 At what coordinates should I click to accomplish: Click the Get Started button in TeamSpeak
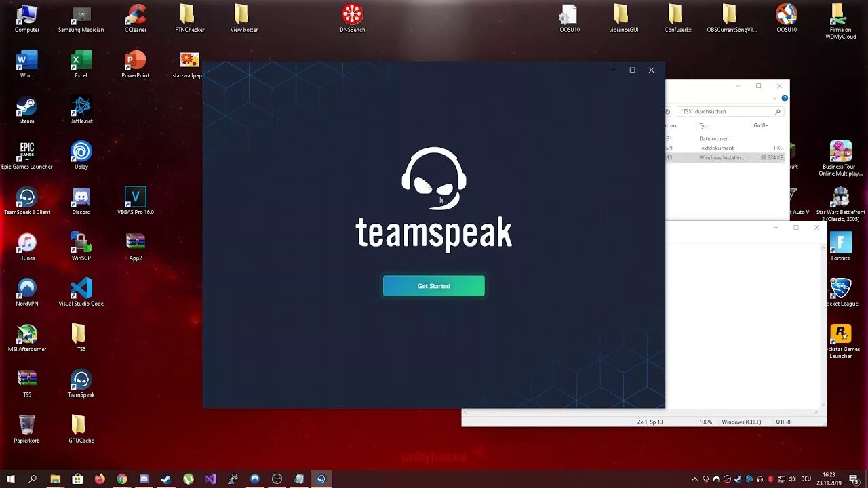433,286
